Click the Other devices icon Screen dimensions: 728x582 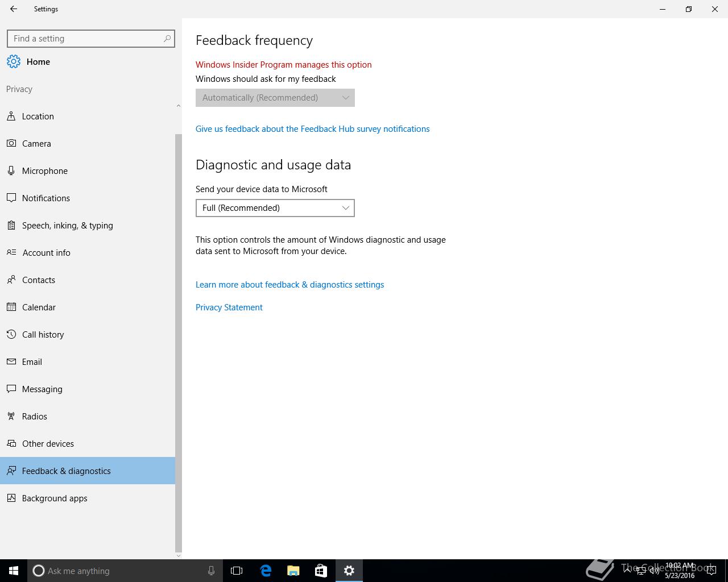click(x=11, y=443)
